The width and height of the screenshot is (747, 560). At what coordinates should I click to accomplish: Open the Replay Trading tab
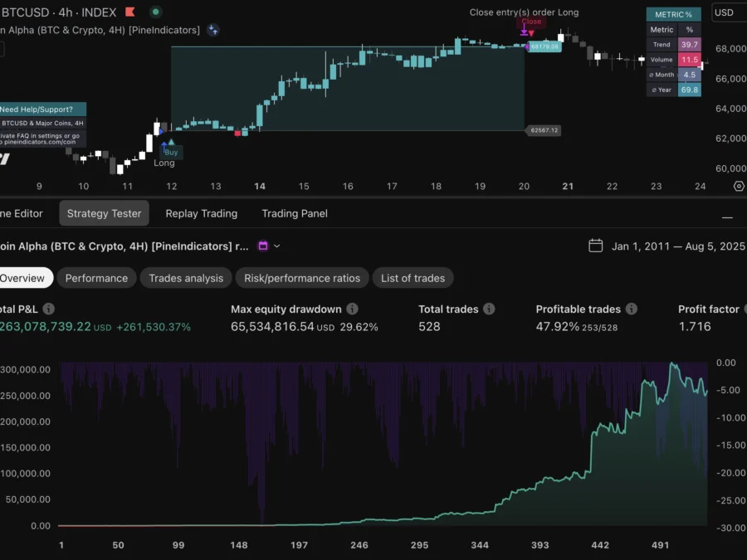[201, 213]
